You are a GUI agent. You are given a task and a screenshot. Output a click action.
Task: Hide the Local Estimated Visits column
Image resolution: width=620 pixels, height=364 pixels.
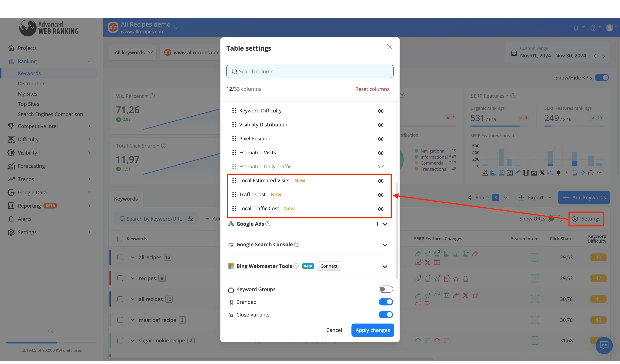point(381,181)
